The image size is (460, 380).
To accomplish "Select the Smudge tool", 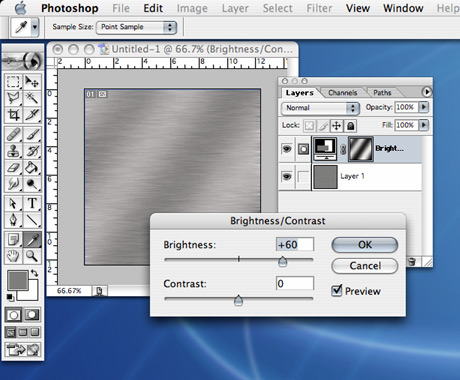I will (14, 184).
